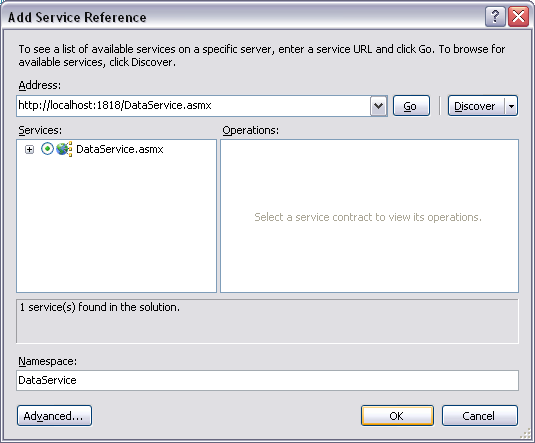Viewport: 535px width, 443px height.
Task: Click the status message panel
Action: click(267, 321)
